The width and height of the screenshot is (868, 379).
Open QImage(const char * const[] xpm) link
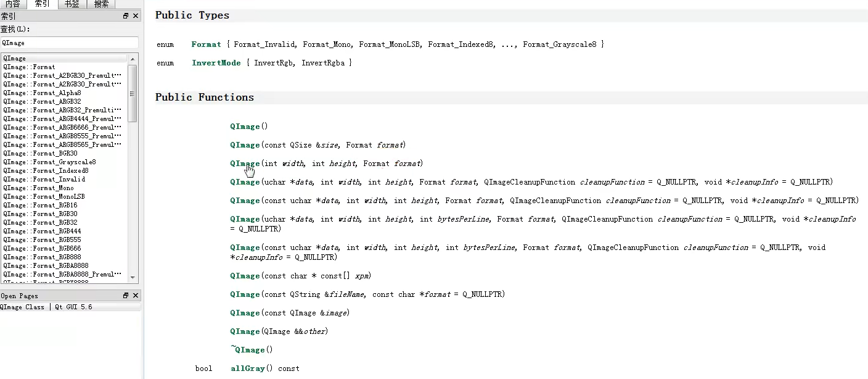tap(245, 276)
